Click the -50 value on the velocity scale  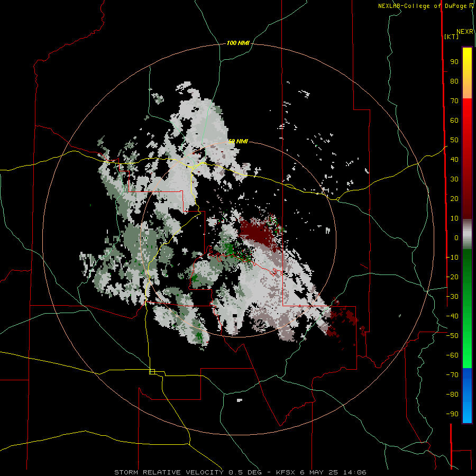(452, 336)
